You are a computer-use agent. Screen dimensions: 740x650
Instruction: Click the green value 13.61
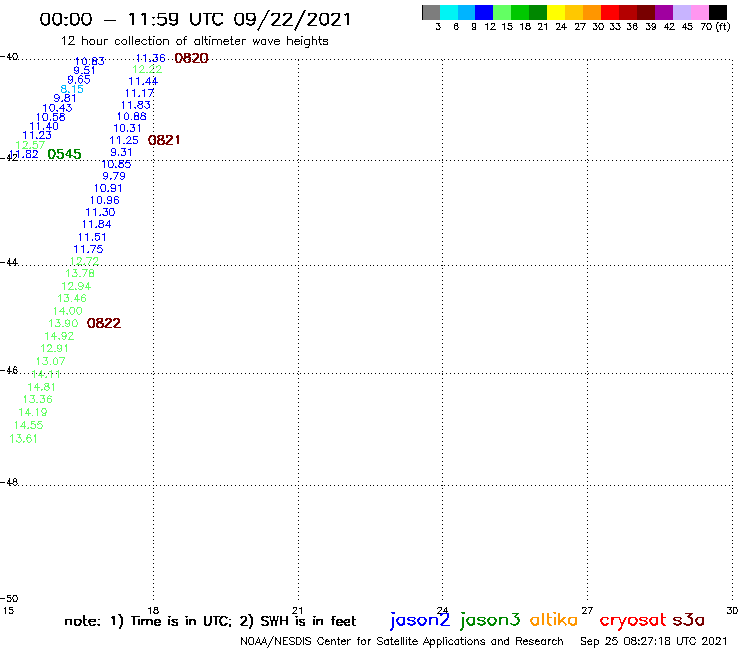click(23, 439)
